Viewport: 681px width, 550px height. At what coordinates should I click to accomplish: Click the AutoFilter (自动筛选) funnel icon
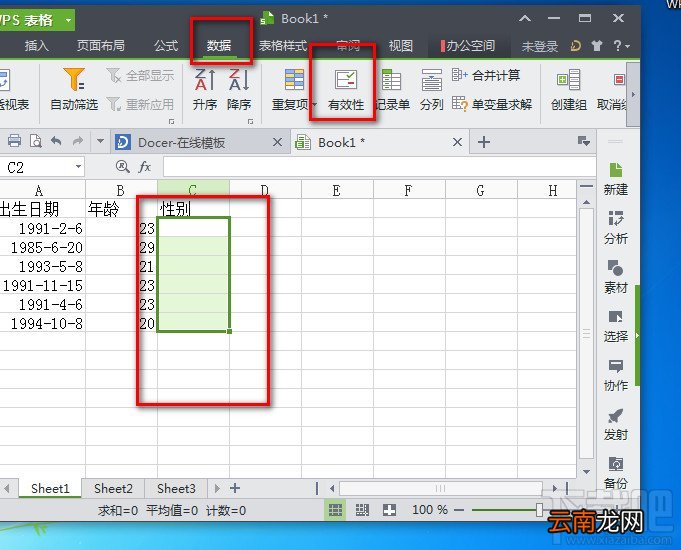(73, 79)
